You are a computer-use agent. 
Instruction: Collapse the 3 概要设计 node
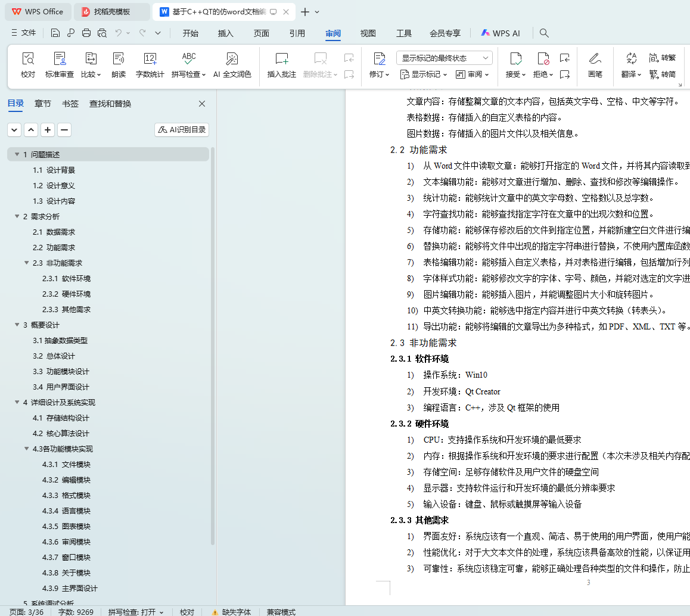pos(17,325)
